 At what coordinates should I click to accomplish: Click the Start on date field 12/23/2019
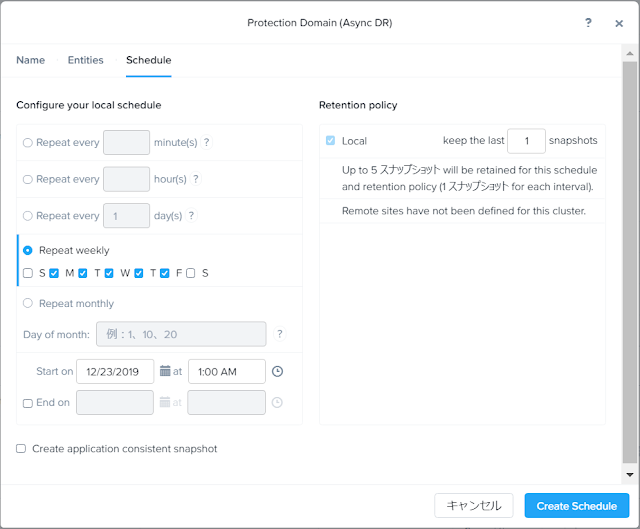pyautogui.click(x=115, y=371)
